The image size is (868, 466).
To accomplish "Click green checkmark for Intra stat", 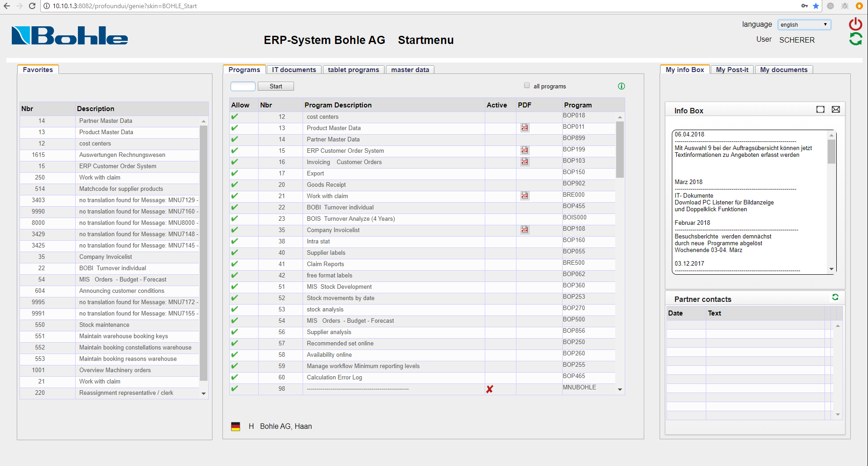I will pyautogui.click(x=235, y=241).
